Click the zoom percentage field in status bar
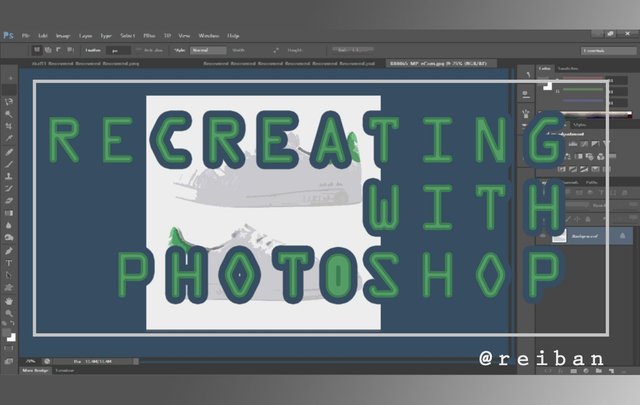Viewport: 640px width, 405px height. [x=31, y=361]
